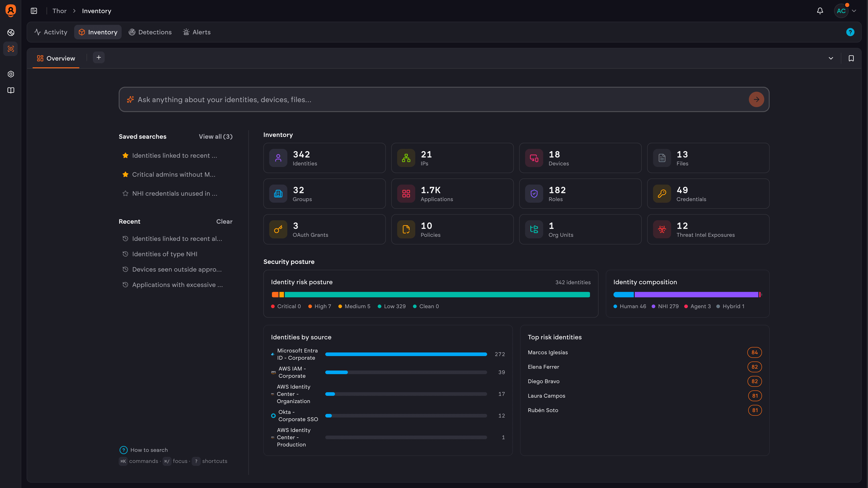Screen dimensions: 868x488
Task: Expand the account menu chevron
Action: point(854,11)
